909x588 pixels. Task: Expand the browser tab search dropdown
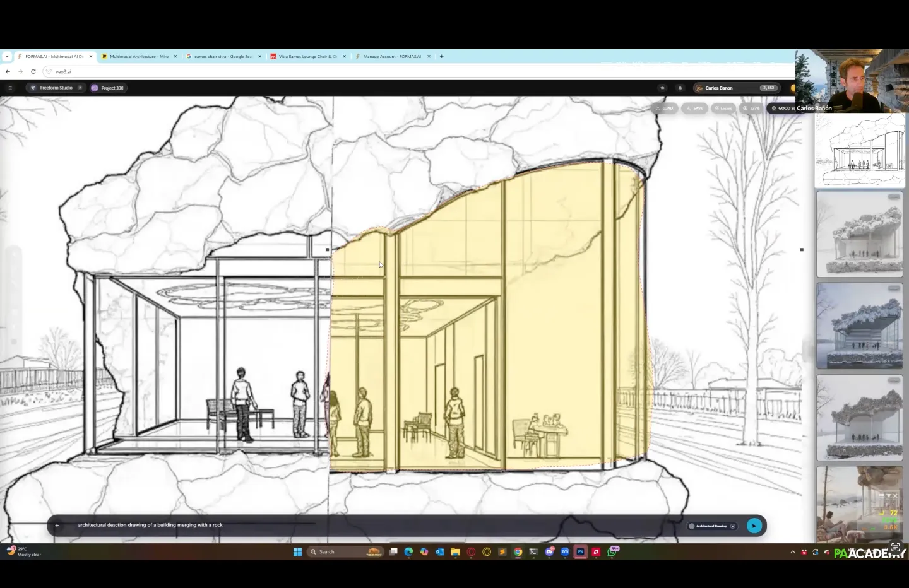coord(7,56)
